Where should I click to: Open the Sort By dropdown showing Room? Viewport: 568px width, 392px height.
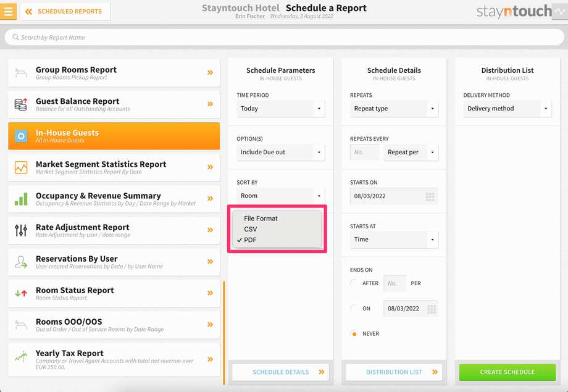coord(281,196)
